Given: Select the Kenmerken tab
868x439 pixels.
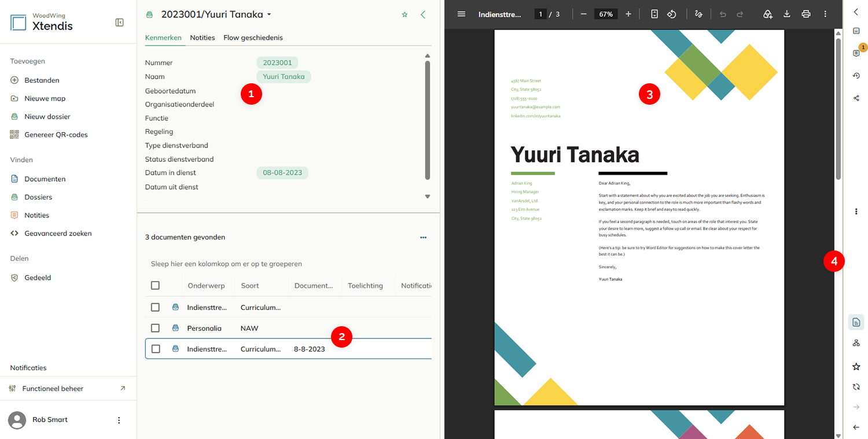Looking at the screenshot, I should click(x=163, y=38).
